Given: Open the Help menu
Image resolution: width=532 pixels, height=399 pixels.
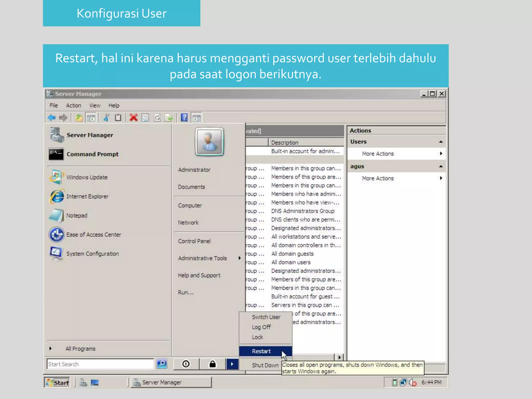Looking at the screenshot, I should (x=114, y=105).
